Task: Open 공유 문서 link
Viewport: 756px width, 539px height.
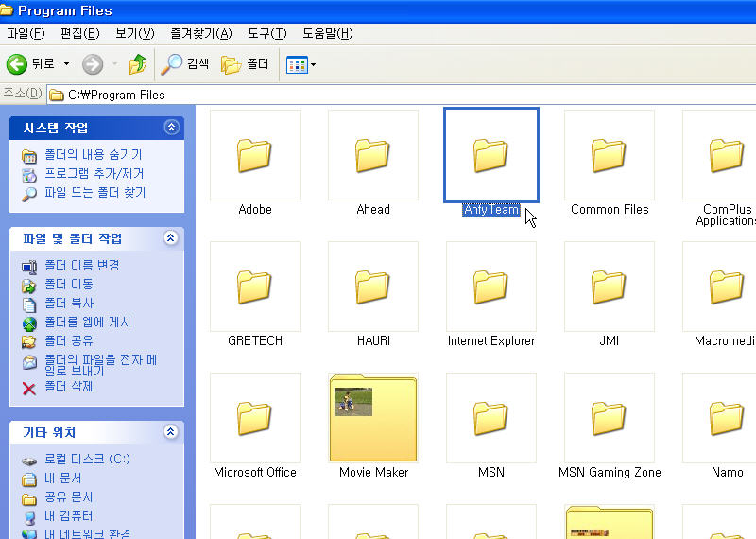Action: click(68, 497)
